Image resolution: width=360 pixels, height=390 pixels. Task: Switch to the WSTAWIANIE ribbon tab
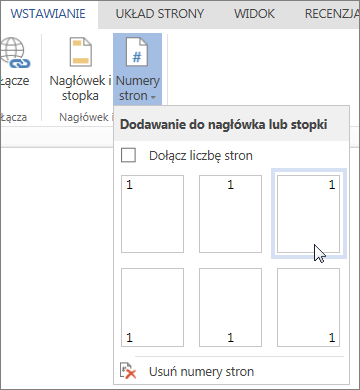coord(48,14)
